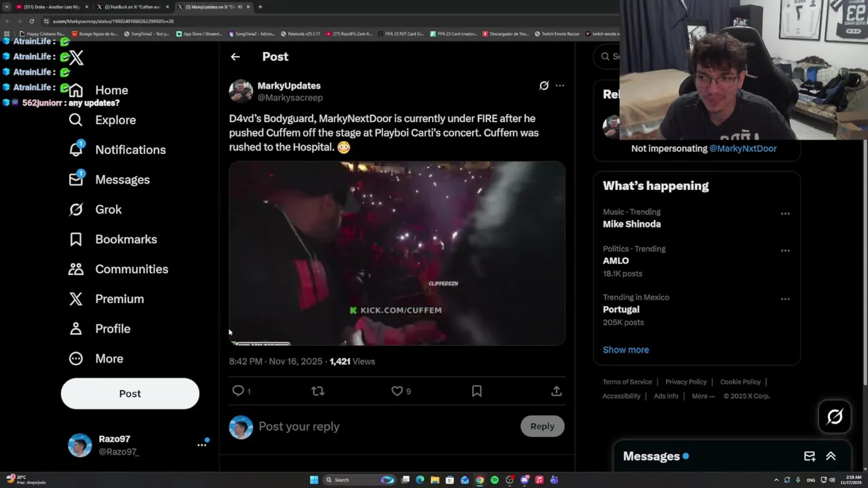The width and height of the screenshot is (868, 488).
Task: Open the Accessibility footer link
Action: pos(621,396)
